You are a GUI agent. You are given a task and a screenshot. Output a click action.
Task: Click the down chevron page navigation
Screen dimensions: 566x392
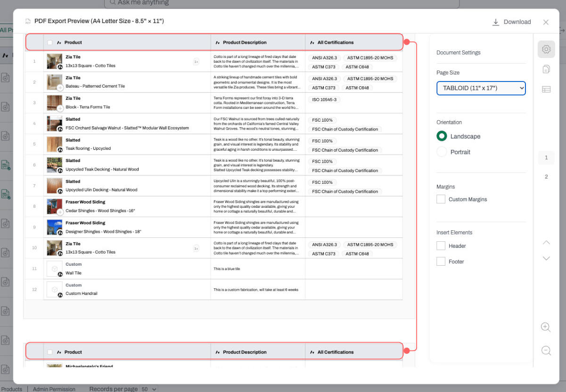pyautogui.click(x=546, y=258)
